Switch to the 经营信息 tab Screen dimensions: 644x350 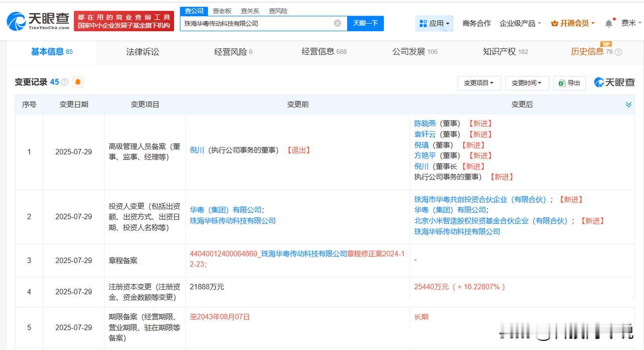pyautogui.click(x=324, y=52)
